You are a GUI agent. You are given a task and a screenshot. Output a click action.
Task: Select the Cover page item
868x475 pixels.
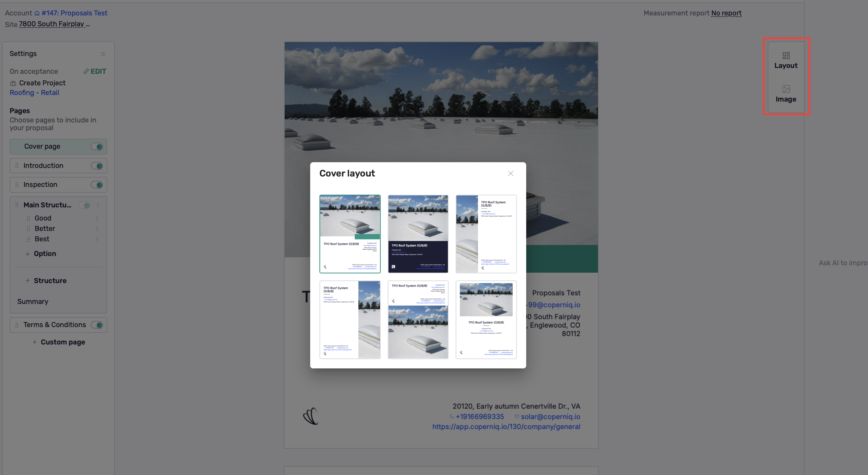pos(58,147)
